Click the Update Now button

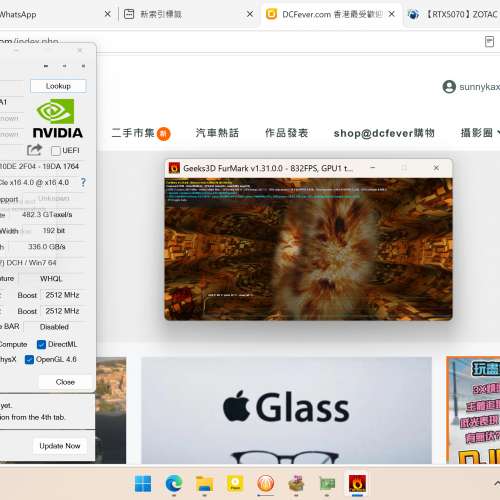pos(60,446)
